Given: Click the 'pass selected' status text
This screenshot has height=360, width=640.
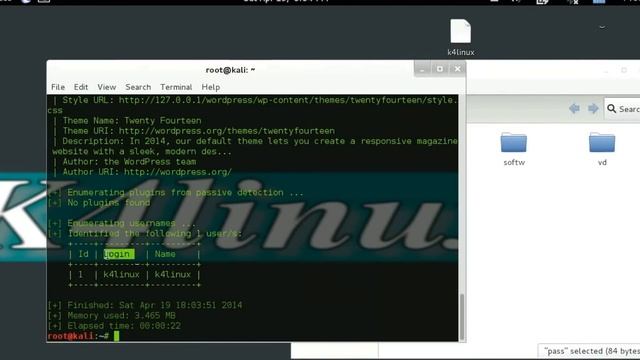Looking at the screenshot, I should (591, 351).
